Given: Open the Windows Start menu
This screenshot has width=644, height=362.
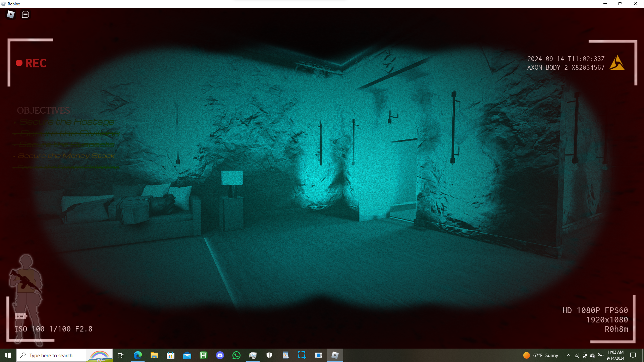Looking at the screenshot, I should (x=8, y=355).
